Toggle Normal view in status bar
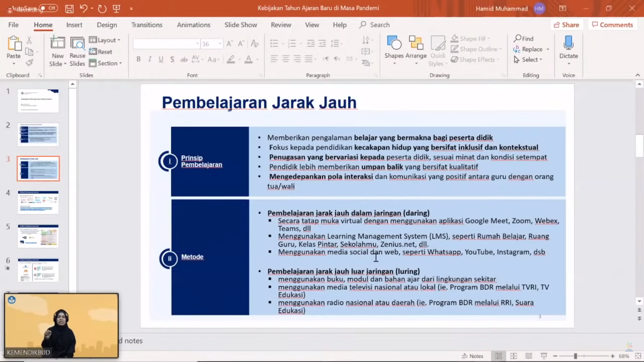The image size is (644, 362). (x=498, y=356)
